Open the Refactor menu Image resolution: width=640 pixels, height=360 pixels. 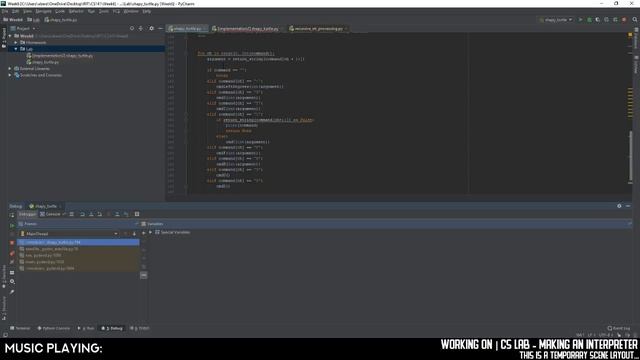click(x=76, y=11)
